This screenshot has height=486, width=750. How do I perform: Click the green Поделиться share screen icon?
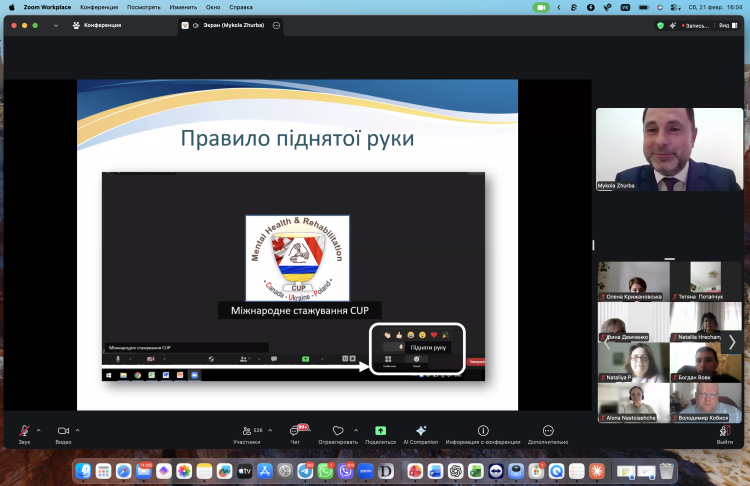click(x=380, y=429)
